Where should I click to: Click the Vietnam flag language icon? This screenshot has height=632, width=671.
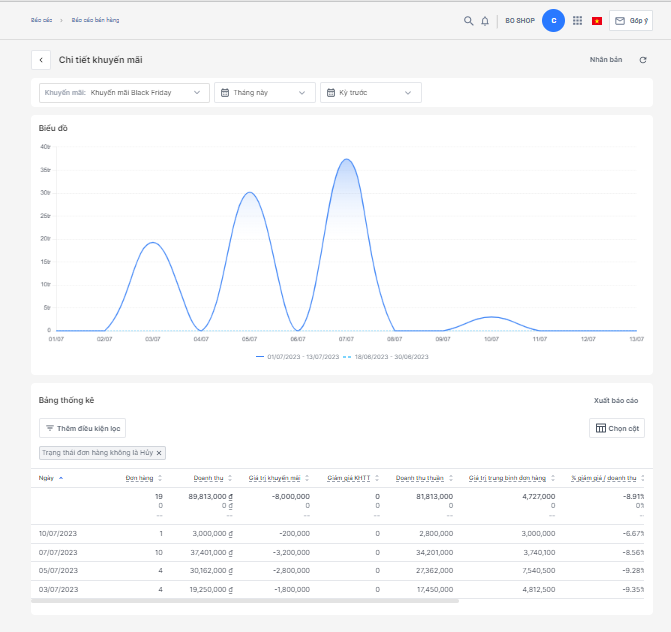pyautogui.click(x=597, y=20)
